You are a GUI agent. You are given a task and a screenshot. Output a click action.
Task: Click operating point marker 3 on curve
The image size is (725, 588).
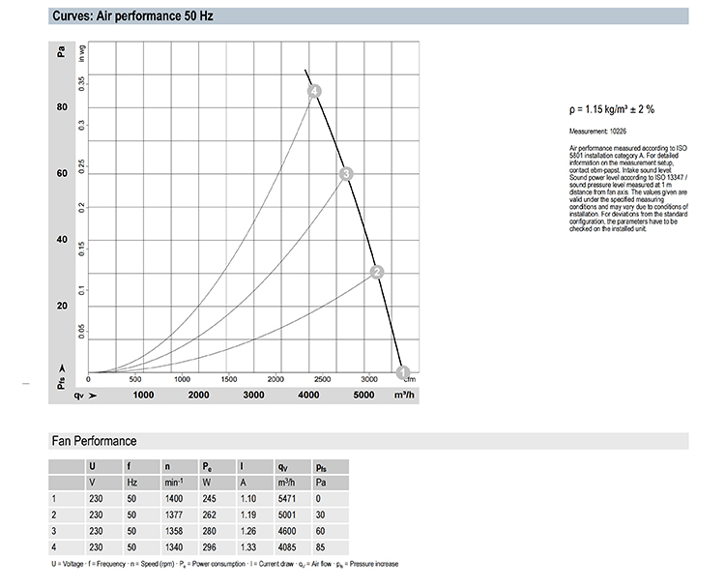346,173
